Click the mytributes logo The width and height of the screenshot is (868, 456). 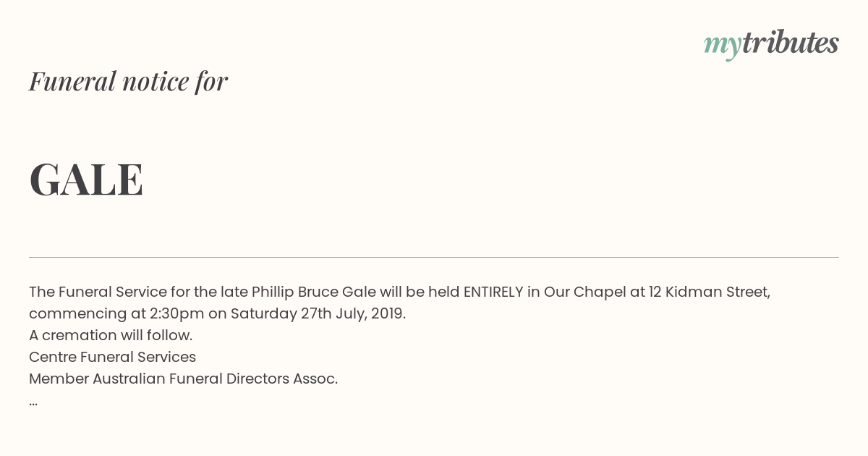pos(771,45)
